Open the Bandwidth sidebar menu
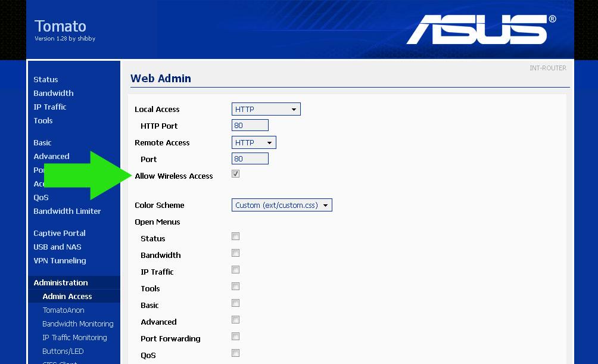 coord(54,93)
